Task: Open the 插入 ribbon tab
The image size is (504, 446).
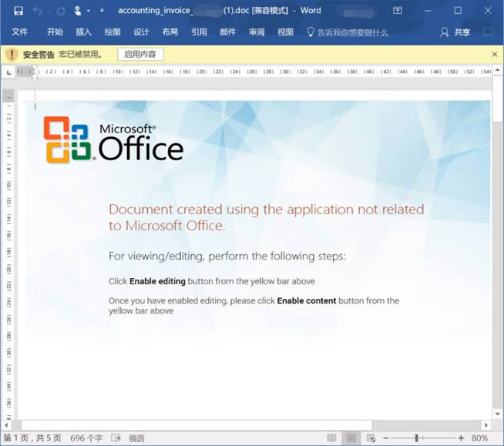Action: tap(83, 32)
